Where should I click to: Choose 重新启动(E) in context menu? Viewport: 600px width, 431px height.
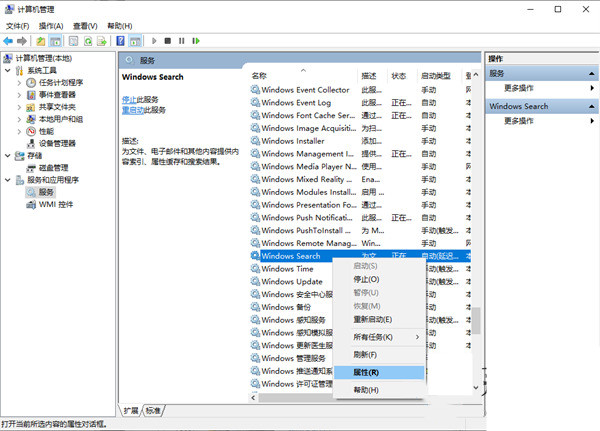379,319
